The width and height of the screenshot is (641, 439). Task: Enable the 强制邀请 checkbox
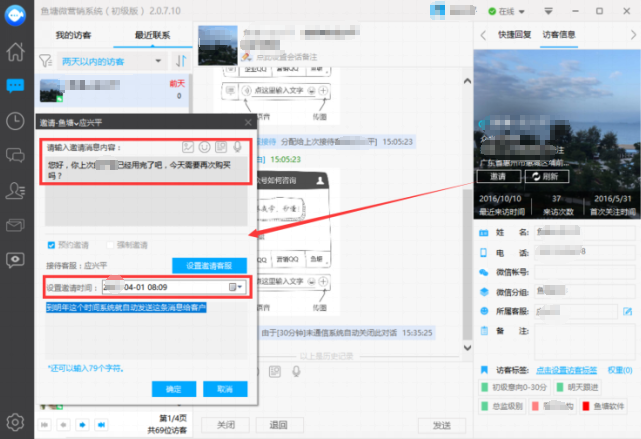pos(110,245)
